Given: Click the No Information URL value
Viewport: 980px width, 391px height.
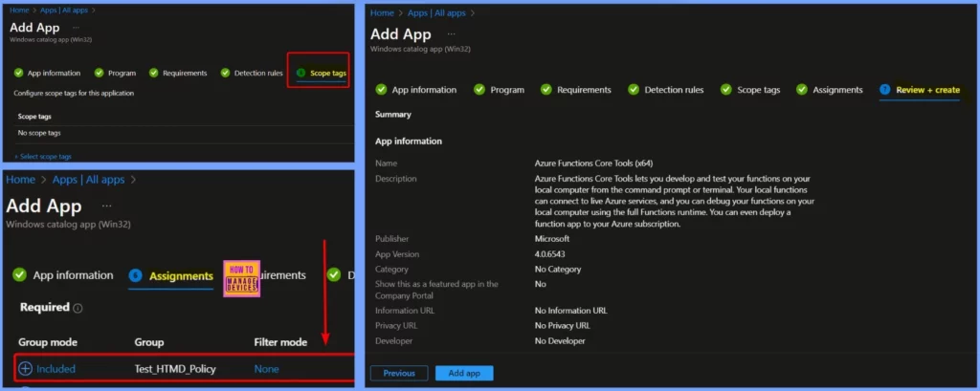Looking at the screenshot, I should point(570,311).
